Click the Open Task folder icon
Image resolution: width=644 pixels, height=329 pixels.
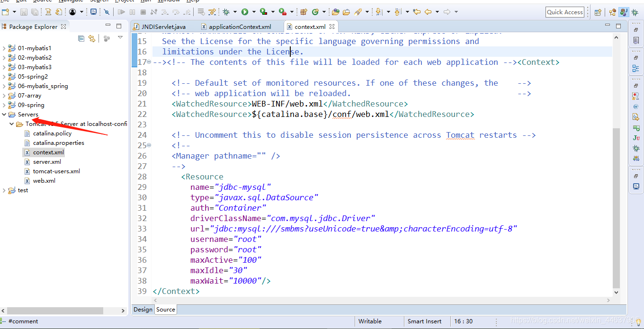point(346,12)
